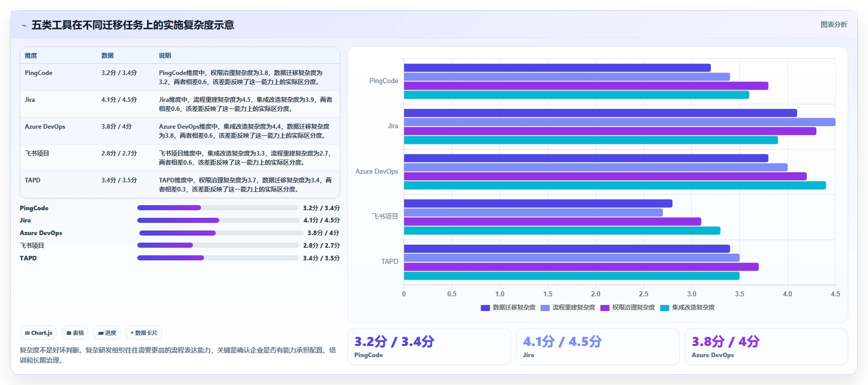Screen dimensions: 868x385
Task: Open the Jira summary card
Action: [598, 346]
